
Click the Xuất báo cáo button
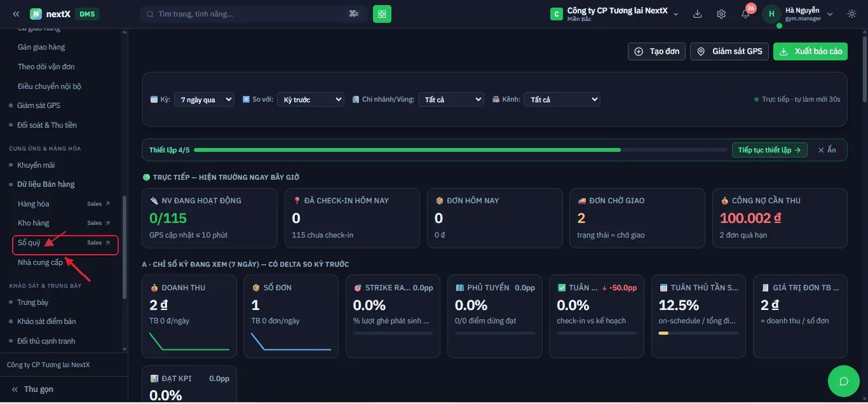[810, 51]
